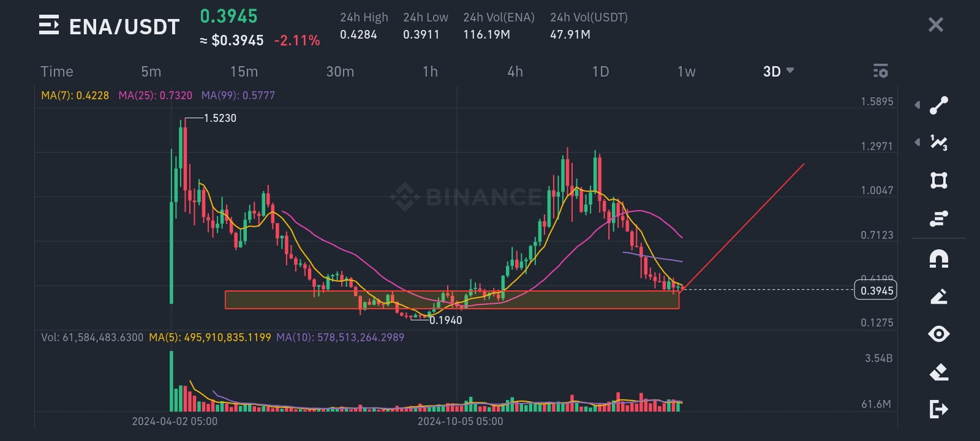
Task: Select the volume MA(5) indicator label
Action: click(210, 337)
